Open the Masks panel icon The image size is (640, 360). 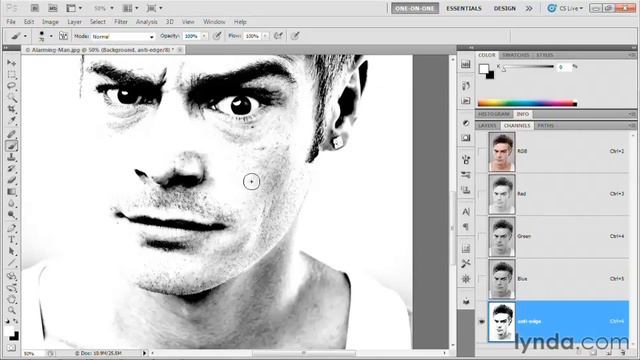tap(466, 138)
